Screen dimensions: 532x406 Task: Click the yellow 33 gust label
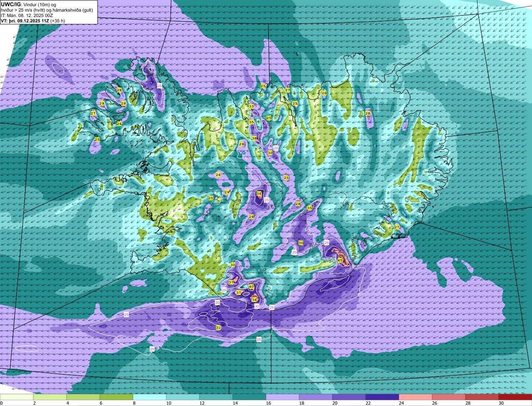[x=251, y=106]
